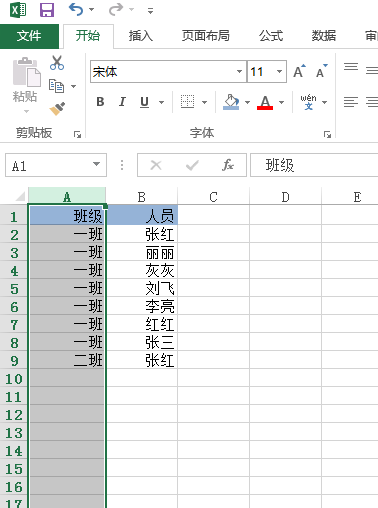This screenshot has width=378, height=508.
Task: Switch to the 数据 tab
Action: (324, 36)
